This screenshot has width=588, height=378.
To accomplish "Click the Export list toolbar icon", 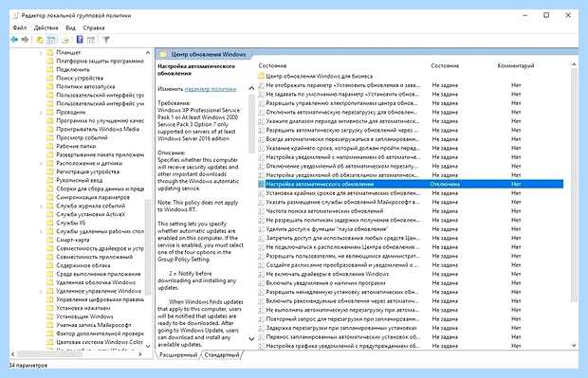I will (65, 40).
